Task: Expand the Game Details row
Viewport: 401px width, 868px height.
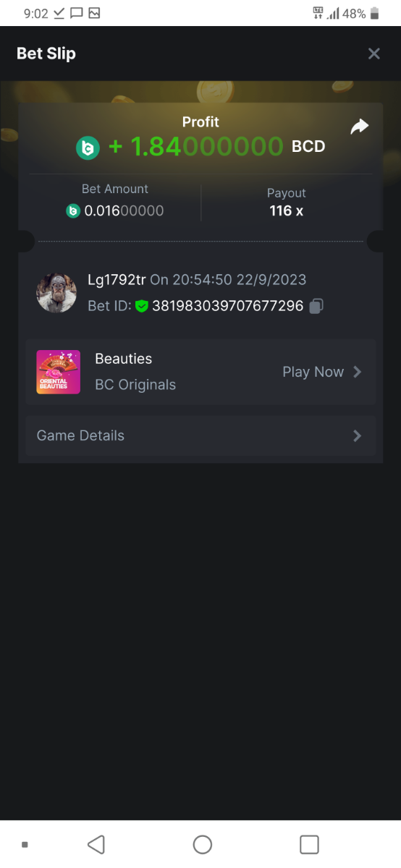Action: [200, 435]
